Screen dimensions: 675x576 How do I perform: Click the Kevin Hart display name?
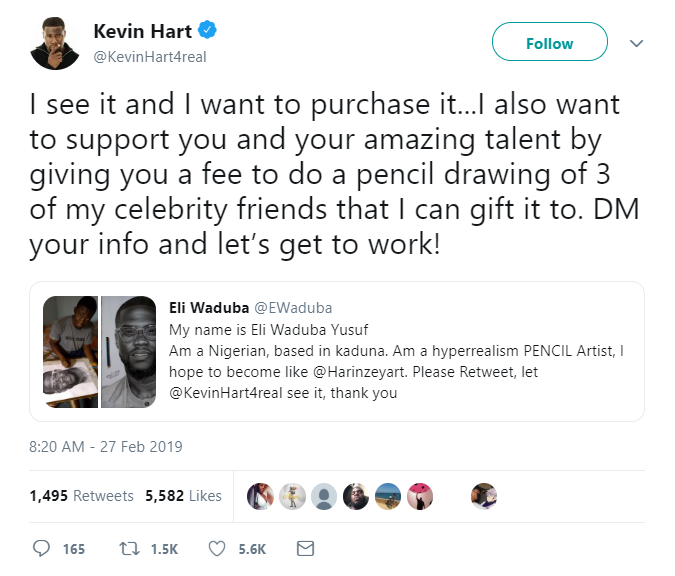[x=142, y=30]
